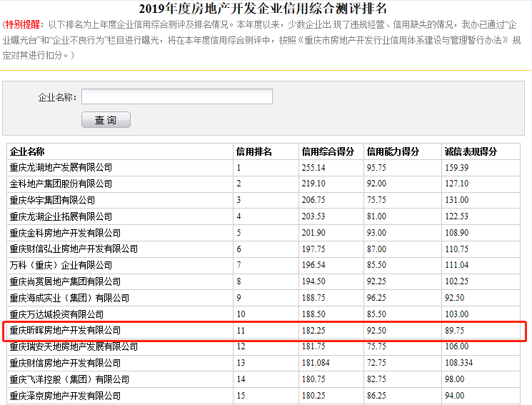Image resolution: width=532 pixels, height=405 pixels.
Task: Click the composite score 206.75
Action: [x=313, y=199]
